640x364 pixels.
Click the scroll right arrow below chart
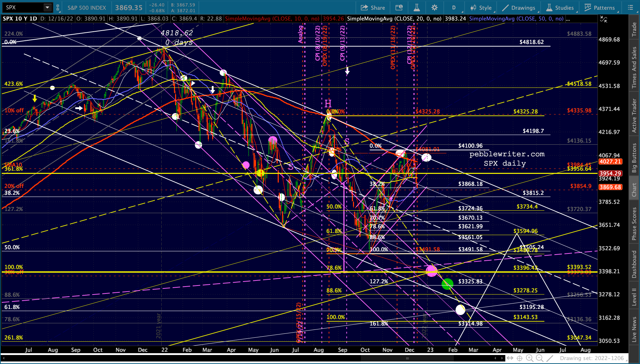click(502, 358)
